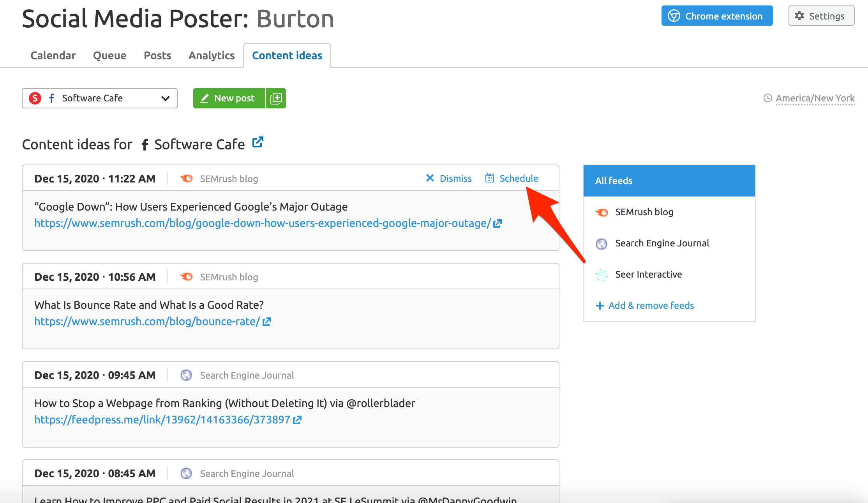Click the external-link icon after the bounce-rate URL

coord(267,322)
